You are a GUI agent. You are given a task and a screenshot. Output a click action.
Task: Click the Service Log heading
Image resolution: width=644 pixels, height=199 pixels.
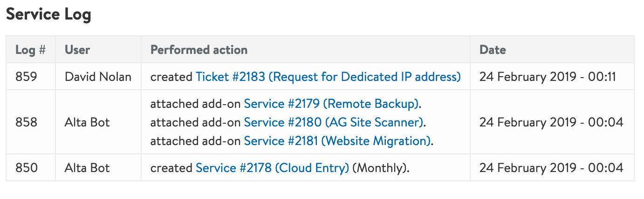(48, 14)
